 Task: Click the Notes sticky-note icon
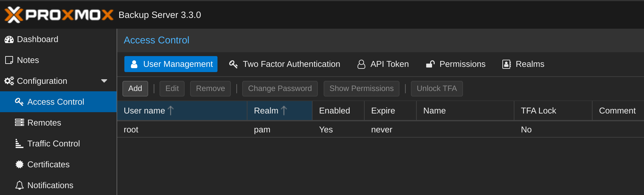coord(9,60)
